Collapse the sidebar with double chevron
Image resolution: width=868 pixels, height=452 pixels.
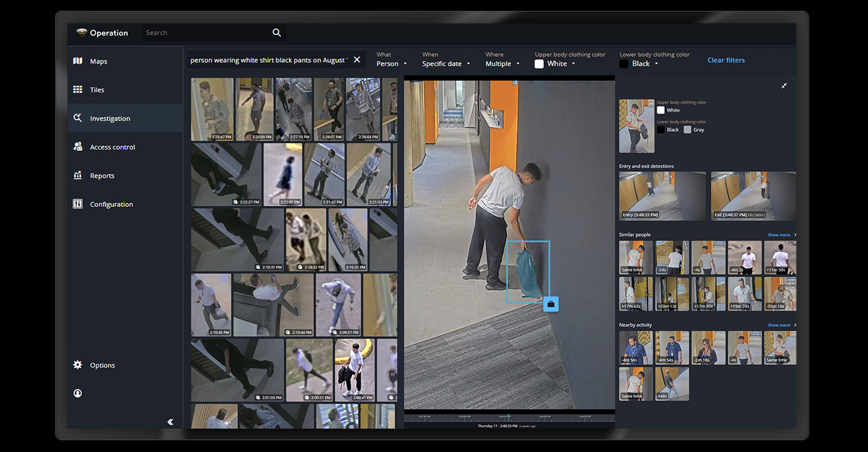(170, 422)
